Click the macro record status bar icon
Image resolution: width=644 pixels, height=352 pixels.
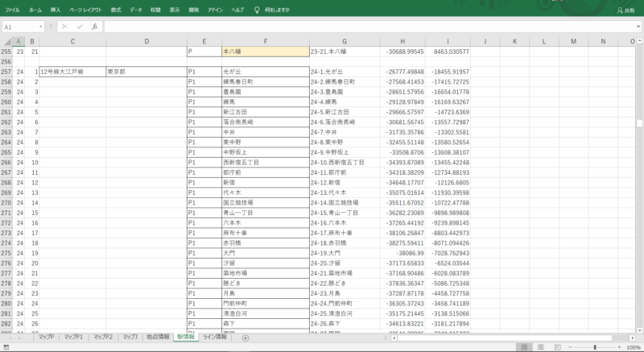point(6,347)
